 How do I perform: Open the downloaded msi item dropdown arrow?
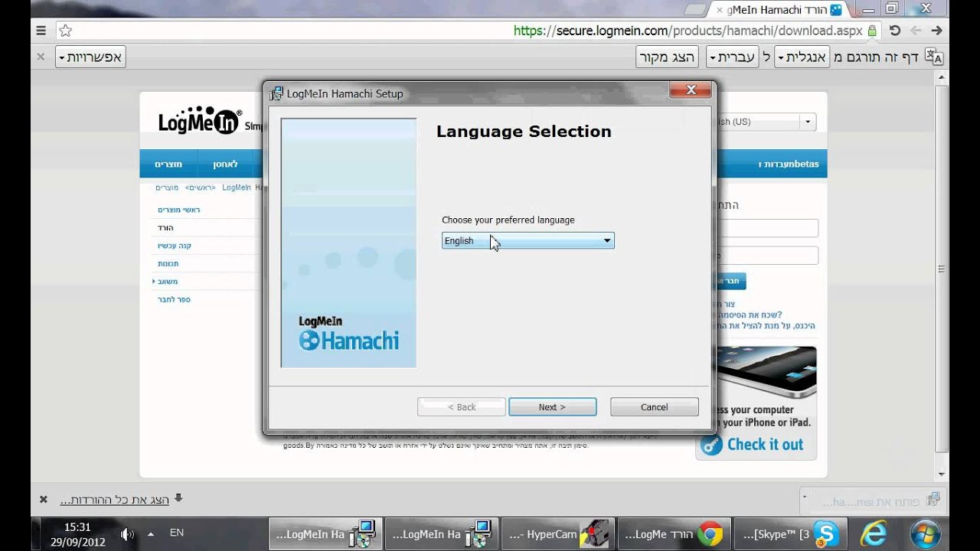point(805,496)
